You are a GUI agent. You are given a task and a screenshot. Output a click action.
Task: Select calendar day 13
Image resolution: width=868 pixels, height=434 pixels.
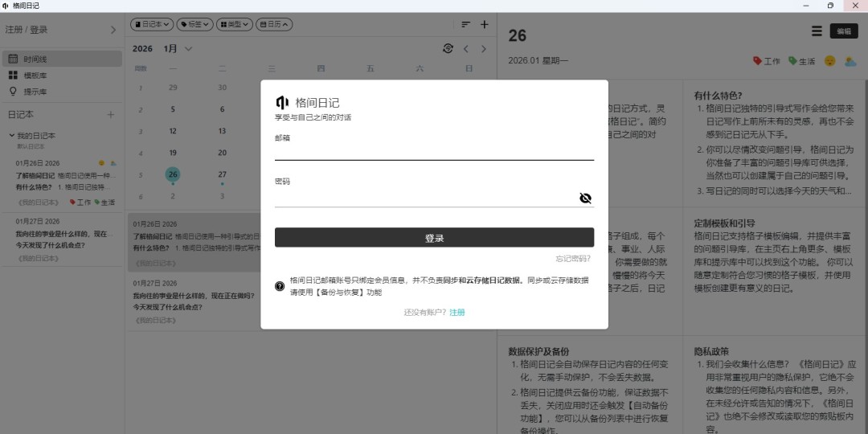coord(222,131)
